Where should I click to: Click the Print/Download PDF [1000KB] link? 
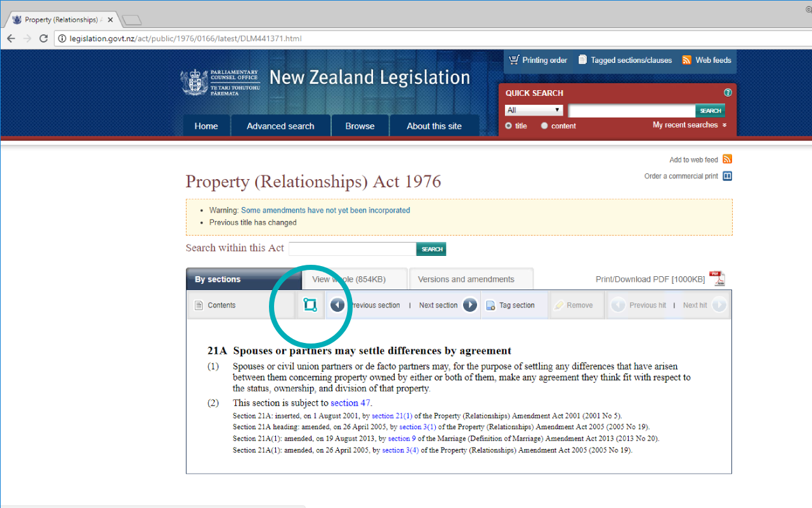pyautogui.click(x=650, y=279)
